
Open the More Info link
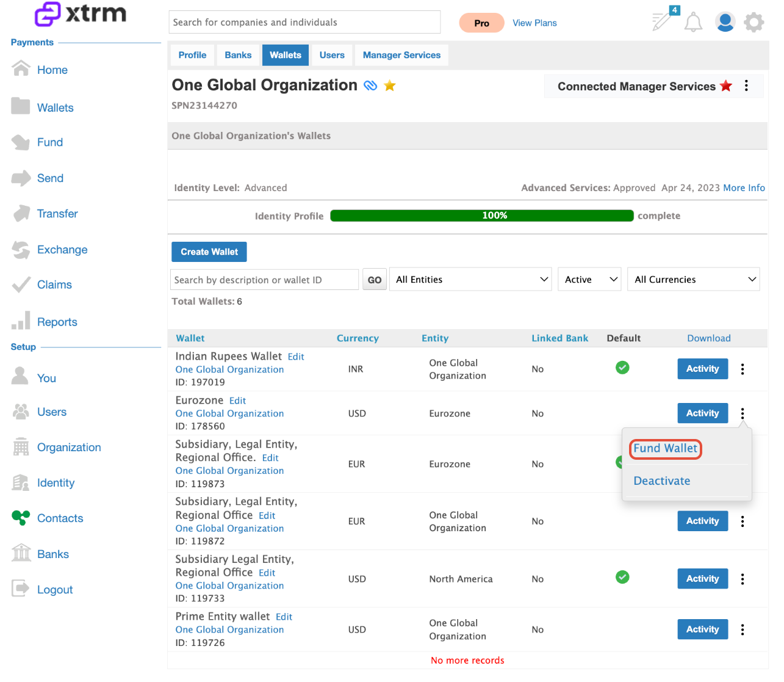744,187
